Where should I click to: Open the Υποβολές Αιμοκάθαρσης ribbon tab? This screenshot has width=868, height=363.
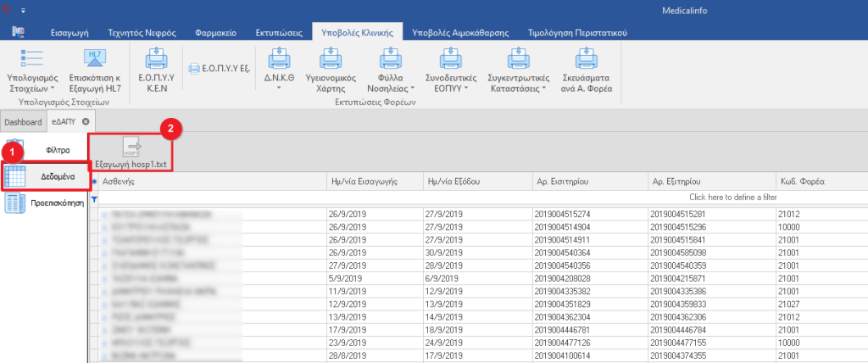click(459, 32)
